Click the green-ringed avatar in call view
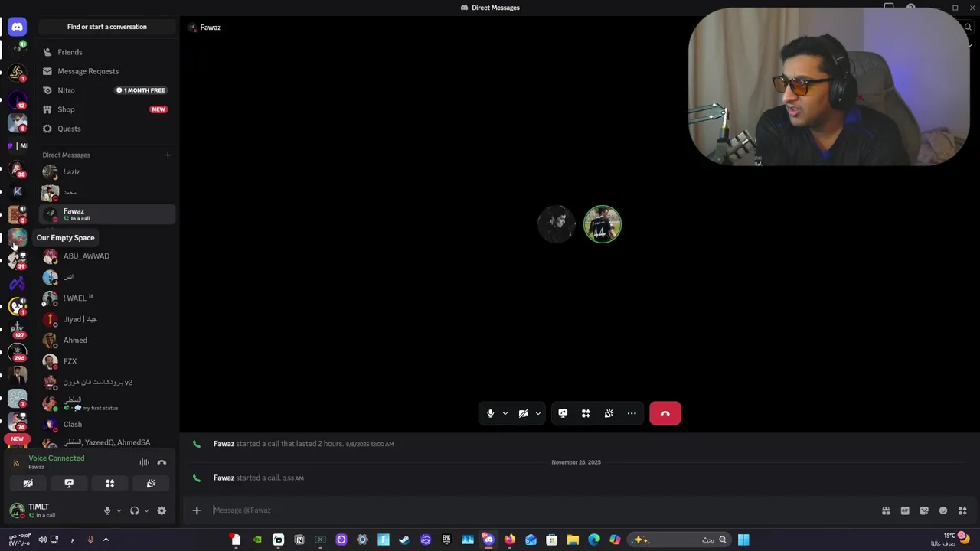 (603, 224)
